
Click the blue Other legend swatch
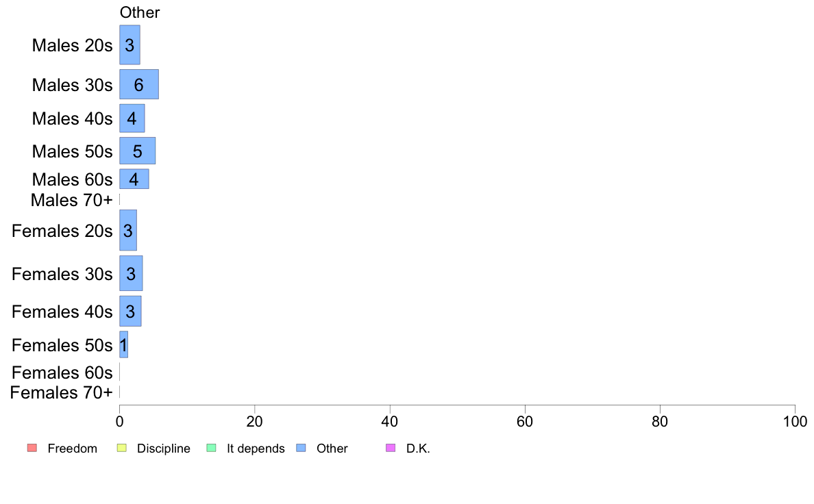(x=301, y=448)
